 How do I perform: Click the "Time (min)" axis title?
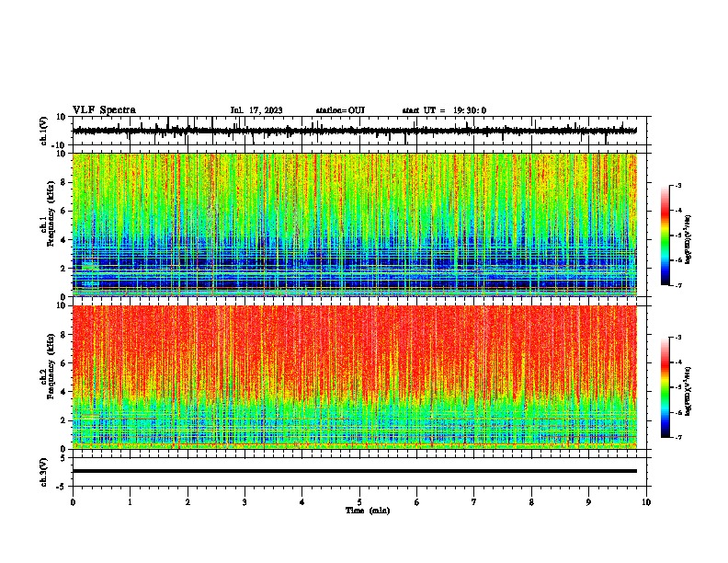[368, 511]
